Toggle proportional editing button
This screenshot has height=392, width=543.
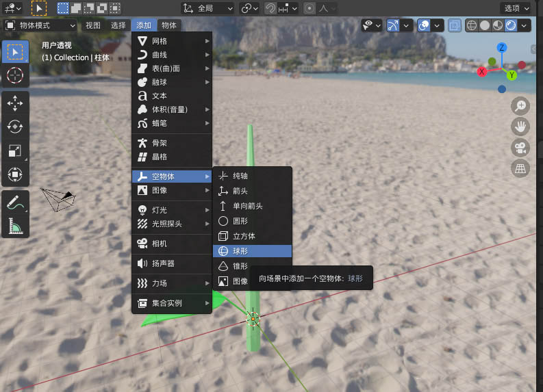pos(310,8)
